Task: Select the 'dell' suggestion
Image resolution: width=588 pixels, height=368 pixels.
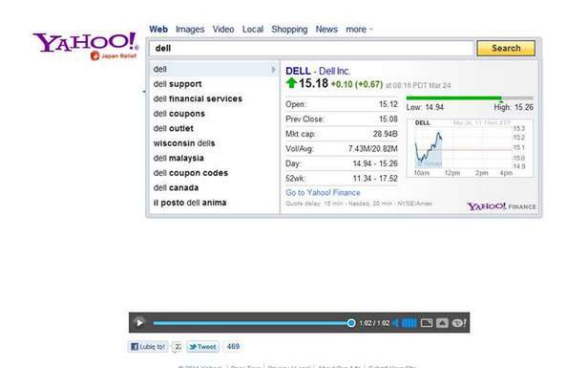Action: coord(214,70)
